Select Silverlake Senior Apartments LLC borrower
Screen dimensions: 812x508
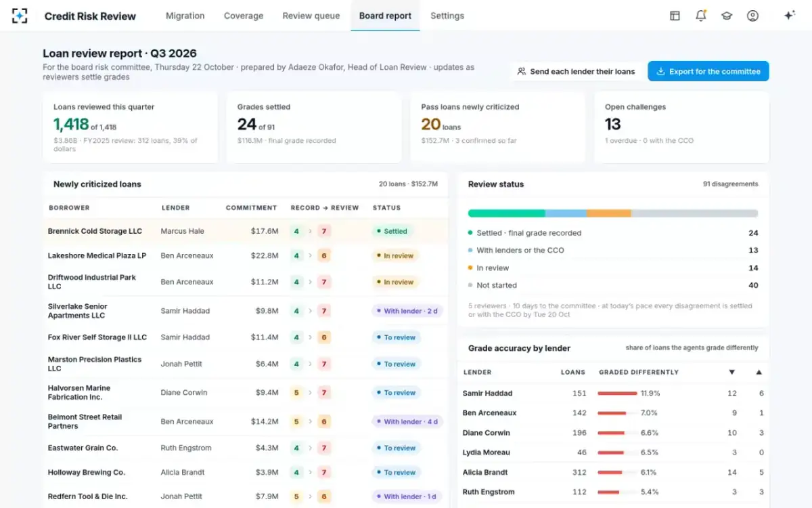tap(77, 311)
